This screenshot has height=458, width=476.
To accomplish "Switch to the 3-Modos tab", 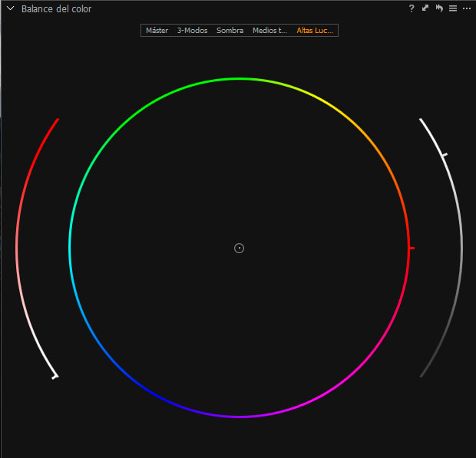I will point(192,31).
